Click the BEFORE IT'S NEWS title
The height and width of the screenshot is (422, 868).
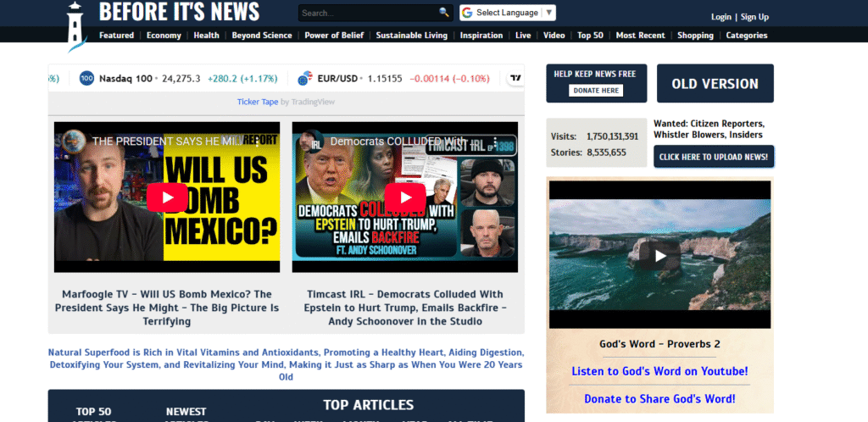[x=180, y=12]
